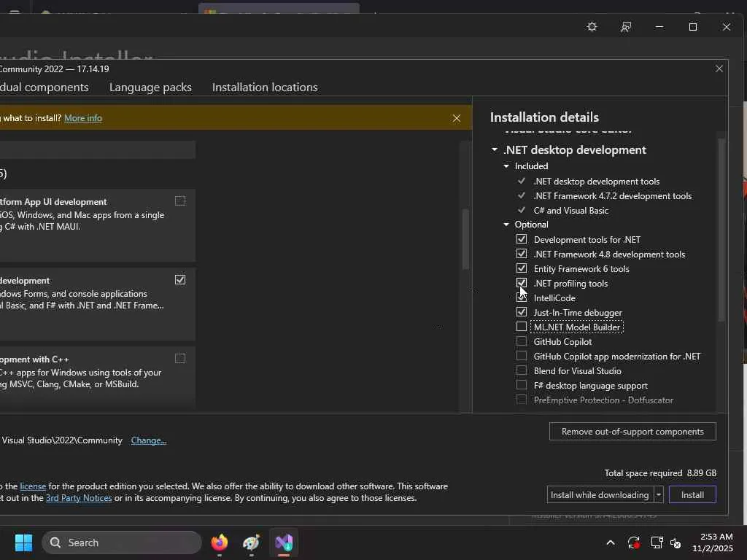
Task: Click C# and Visual Basic item
Action: (x=570, y=211)
